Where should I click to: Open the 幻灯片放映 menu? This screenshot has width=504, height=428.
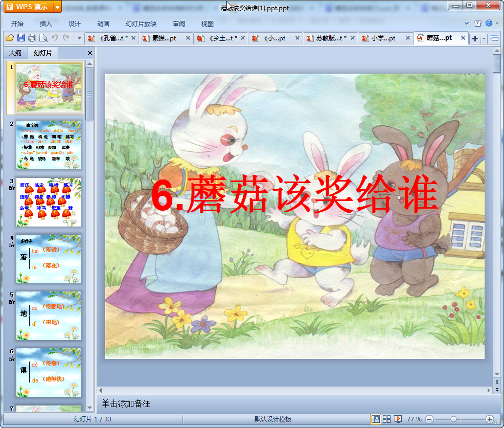[x=141, y=24]
